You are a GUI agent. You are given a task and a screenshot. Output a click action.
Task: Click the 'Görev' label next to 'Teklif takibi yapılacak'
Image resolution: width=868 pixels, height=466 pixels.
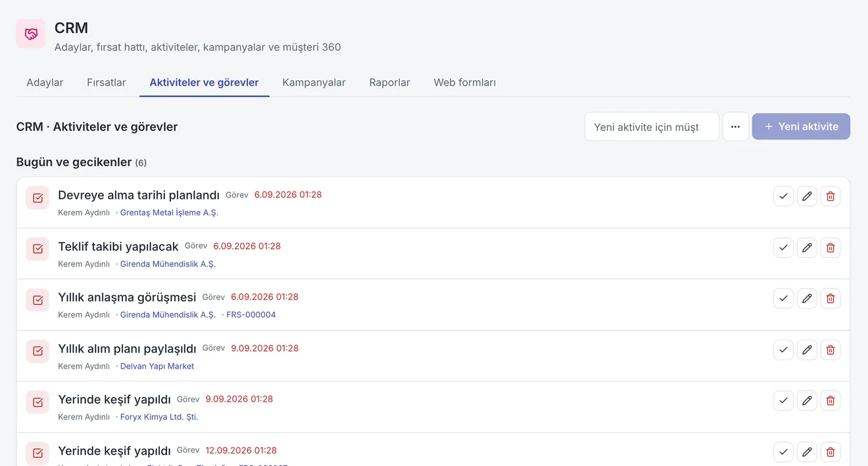tap(196, 246)
